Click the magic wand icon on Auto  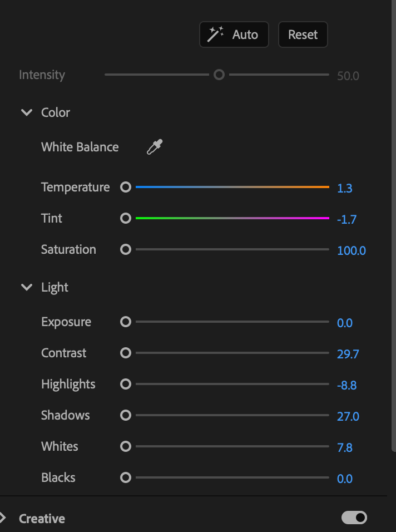coord(216,34)
